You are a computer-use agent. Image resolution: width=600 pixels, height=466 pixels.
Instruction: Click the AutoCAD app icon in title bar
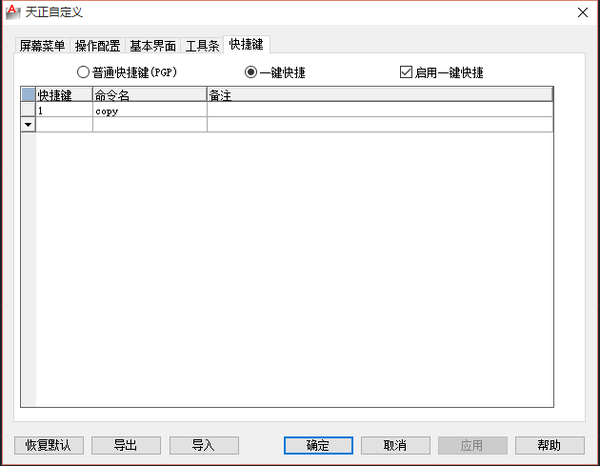(12, 12)
